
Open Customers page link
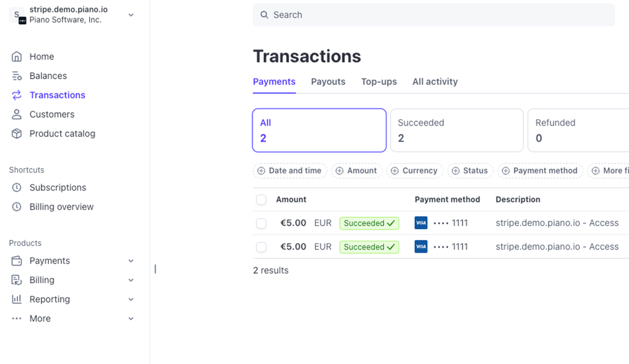tap(52, 115)
